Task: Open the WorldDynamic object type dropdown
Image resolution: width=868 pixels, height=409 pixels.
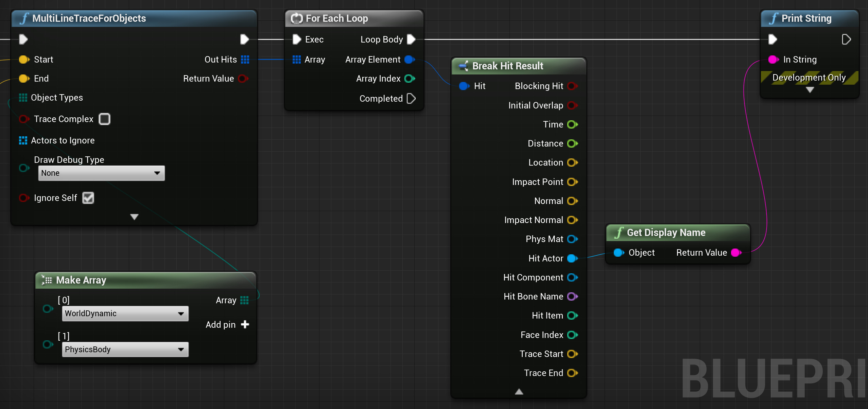Action: pyautogui.click(x=125, y=313)
